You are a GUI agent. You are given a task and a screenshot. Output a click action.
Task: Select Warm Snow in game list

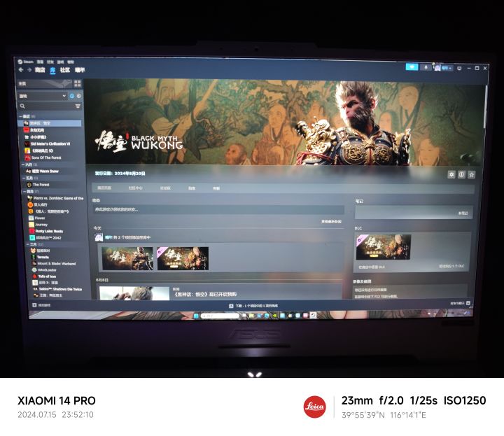[x=43, y=171]
